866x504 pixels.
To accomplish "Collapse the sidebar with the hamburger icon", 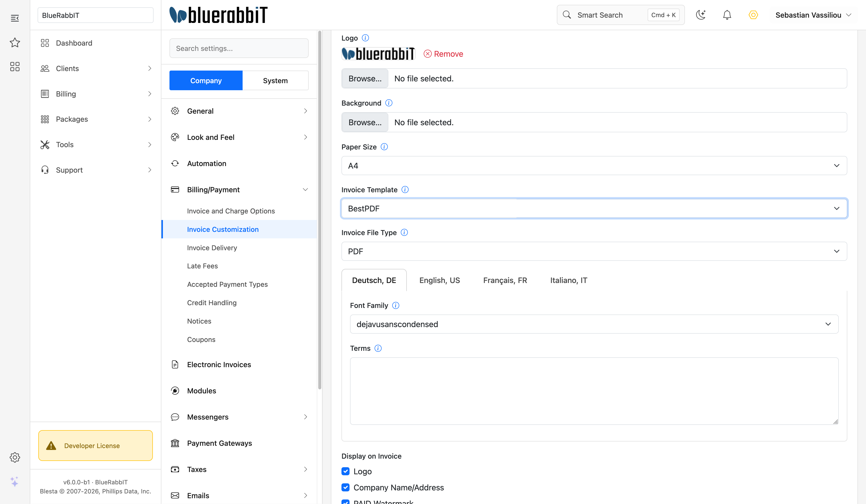I will coord(15,18).
